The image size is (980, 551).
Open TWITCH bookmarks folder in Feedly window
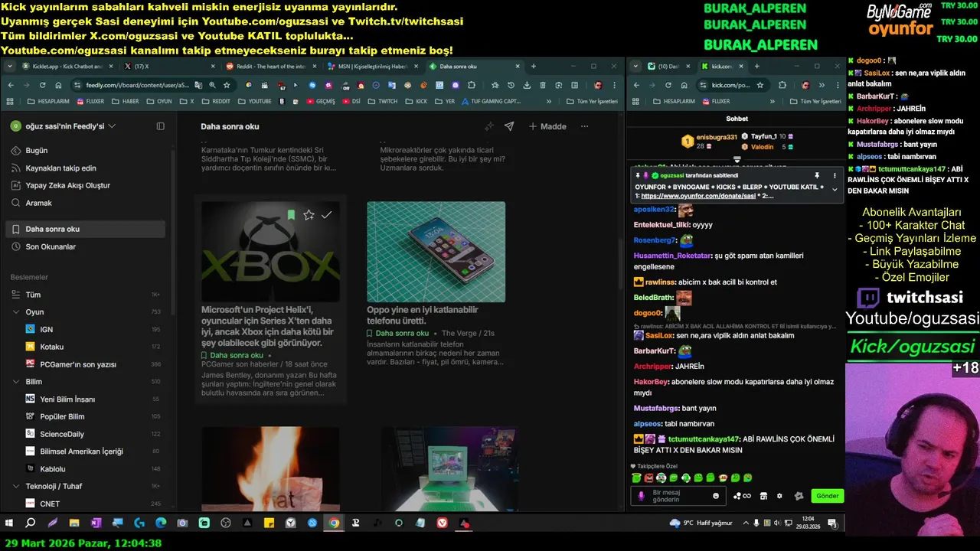[x=384, y=101]
